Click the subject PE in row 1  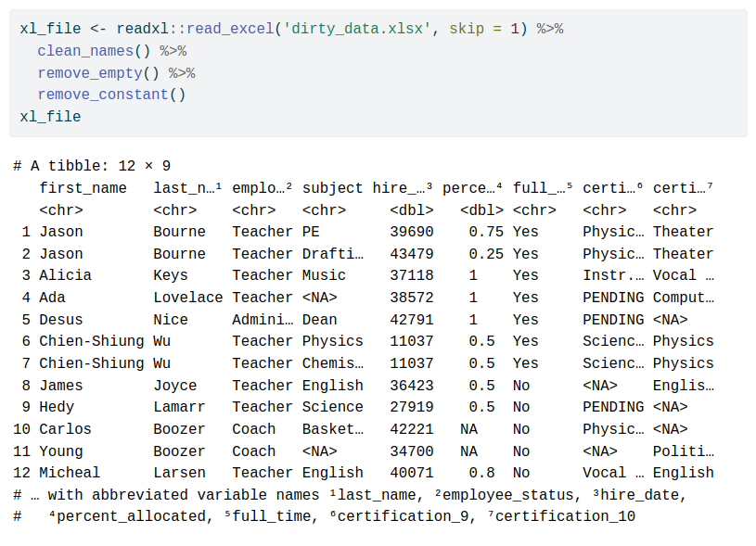point(311,232)
